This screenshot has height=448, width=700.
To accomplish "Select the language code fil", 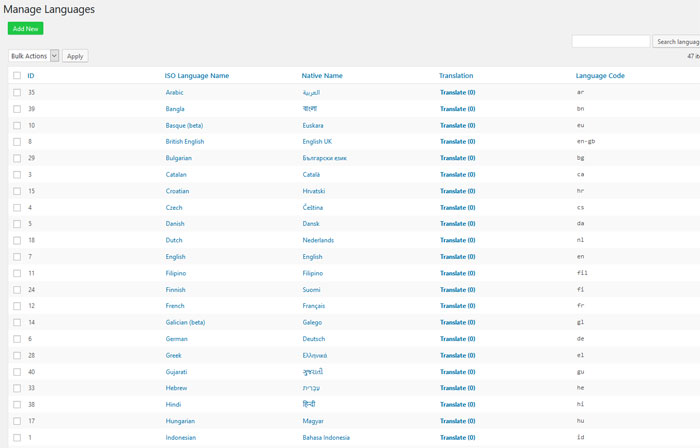I will pos(582,273).
